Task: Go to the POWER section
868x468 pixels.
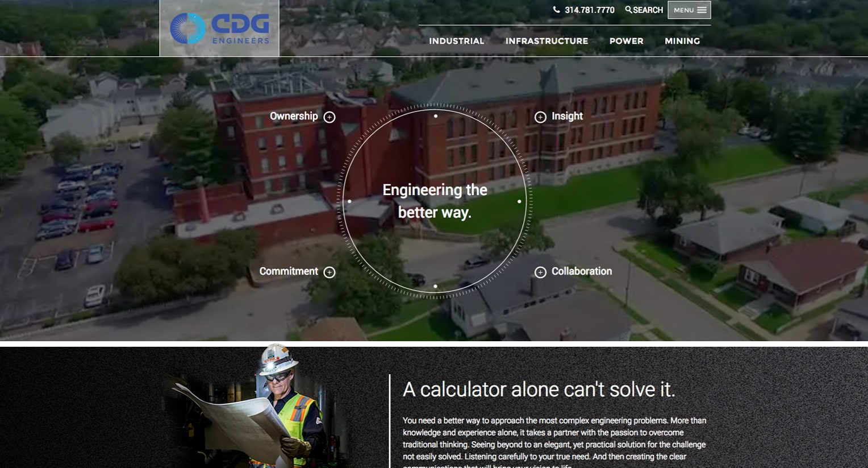Action: pos(626,41)
